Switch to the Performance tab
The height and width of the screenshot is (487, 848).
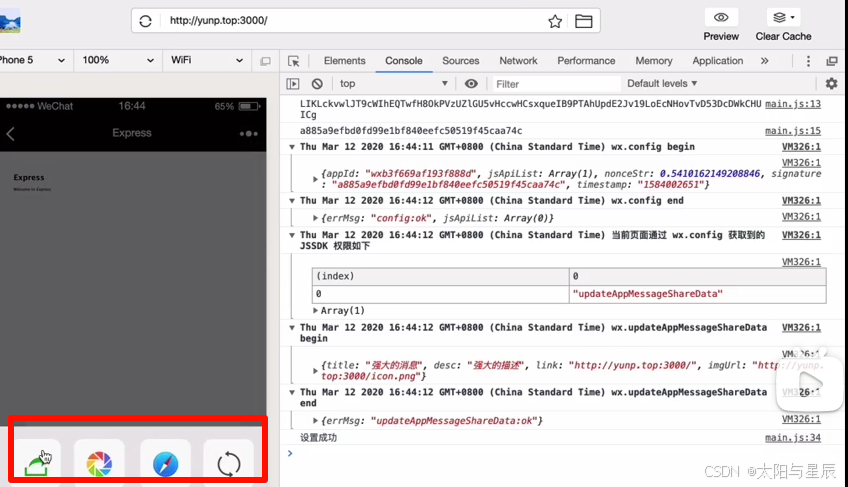tap(586, 61)
